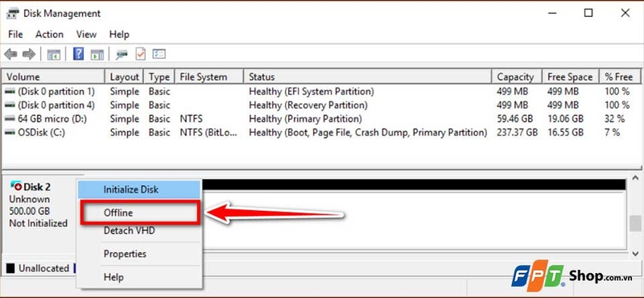
Task: Click the disk pane scrollbar down arrow
Action: pyautogui.click(x=635, y=254)
